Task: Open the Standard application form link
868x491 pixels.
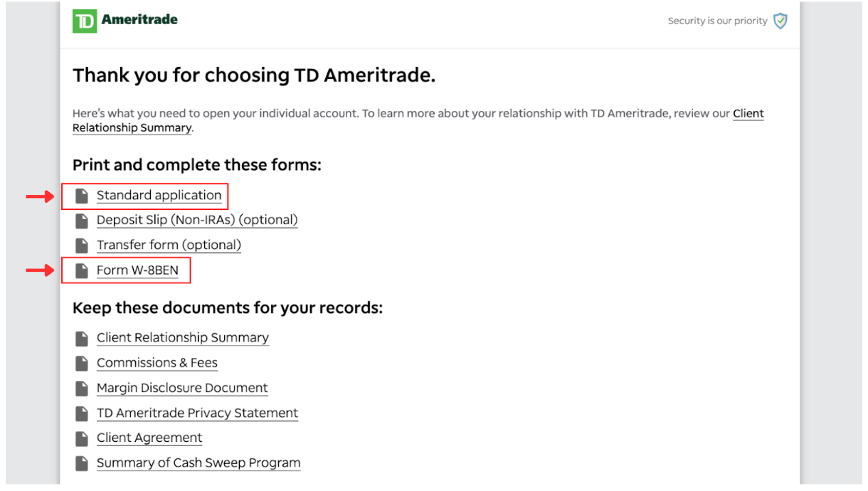Action: 159,195
